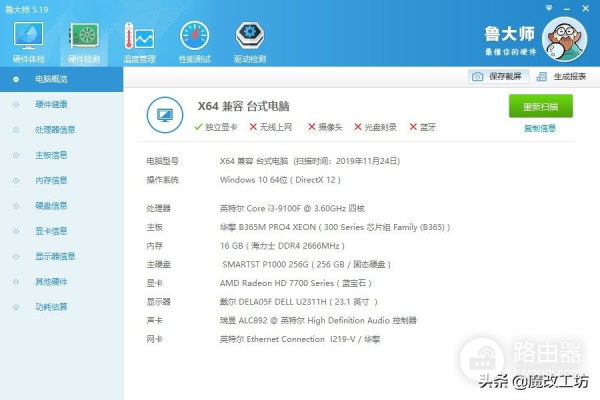Open the 硬件体检 monitor icon
The height and width of the screenshot is (400, 600).
click(x=28, y=36)
